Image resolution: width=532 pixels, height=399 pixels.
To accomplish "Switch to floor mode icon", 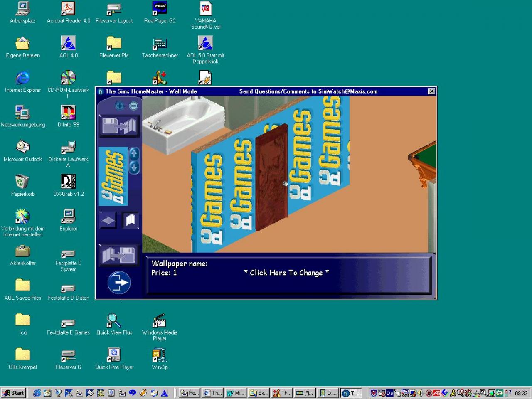I will coord(108,220).
